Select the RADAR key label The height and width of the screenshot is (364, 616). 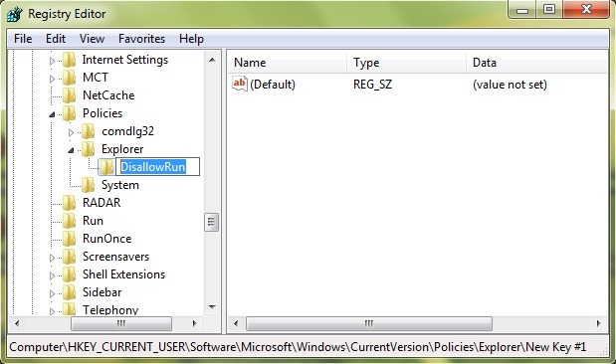(102, 203)
